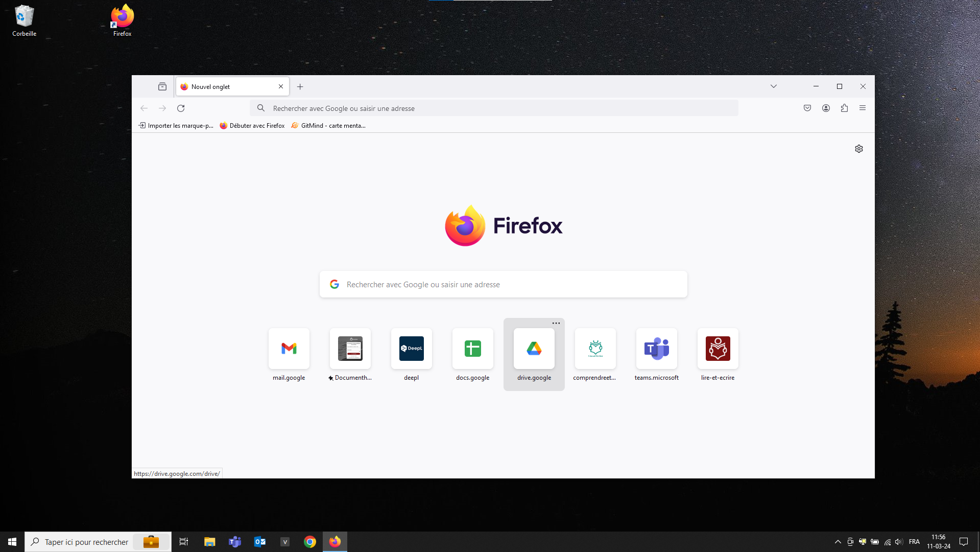Open drive.google tile options menu

556,323
